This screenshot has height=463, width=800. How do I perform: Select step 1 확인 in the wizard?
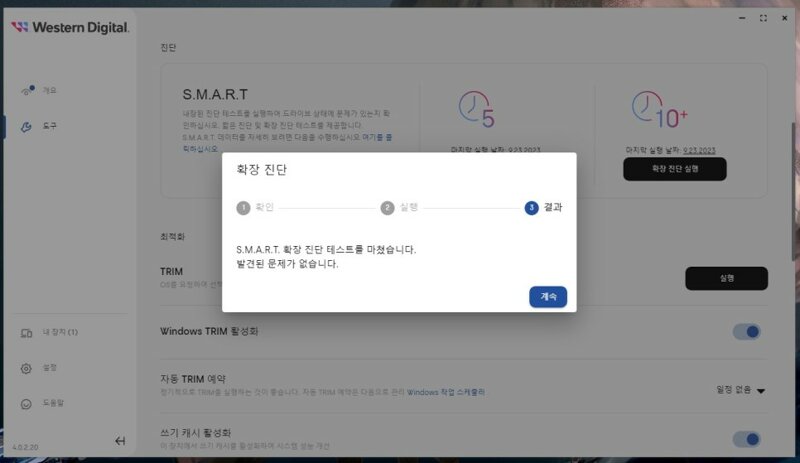255,208
